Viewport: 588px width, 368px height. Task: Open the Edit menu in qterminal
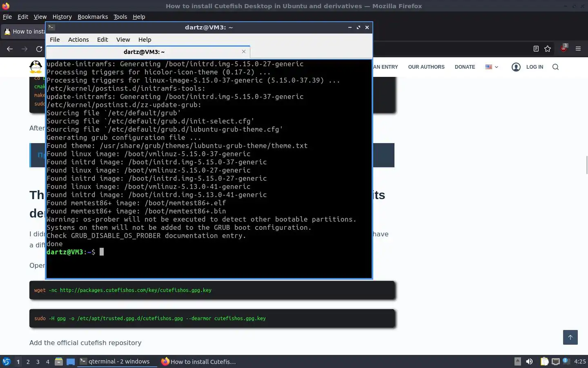click(102, 40)
